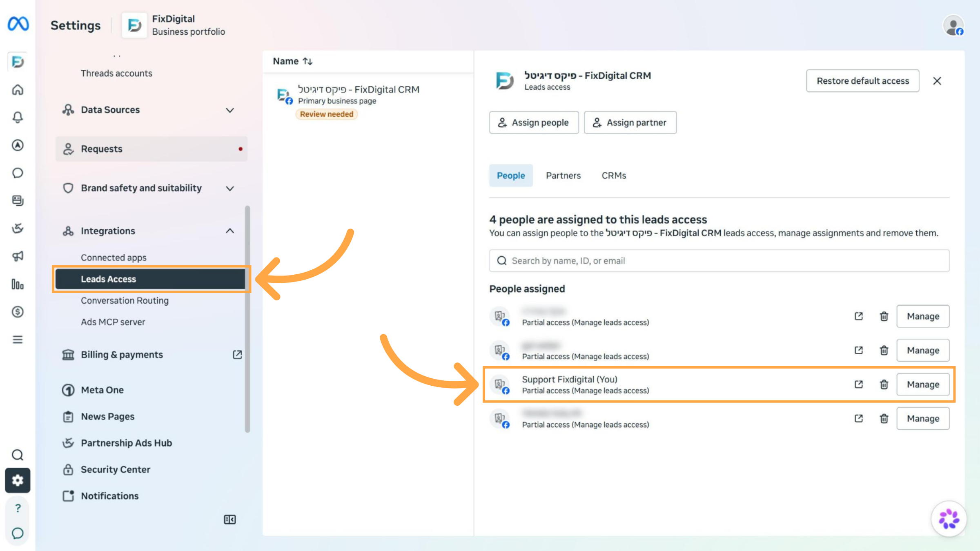Open Connected apps menu item

point(114,258)
